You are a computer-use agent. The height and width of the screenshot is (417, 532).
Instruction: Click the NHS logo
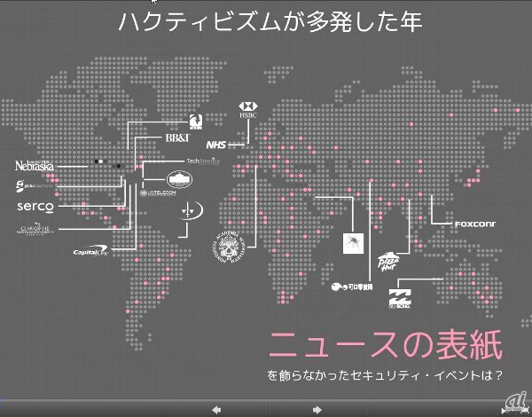pos(216,145)
